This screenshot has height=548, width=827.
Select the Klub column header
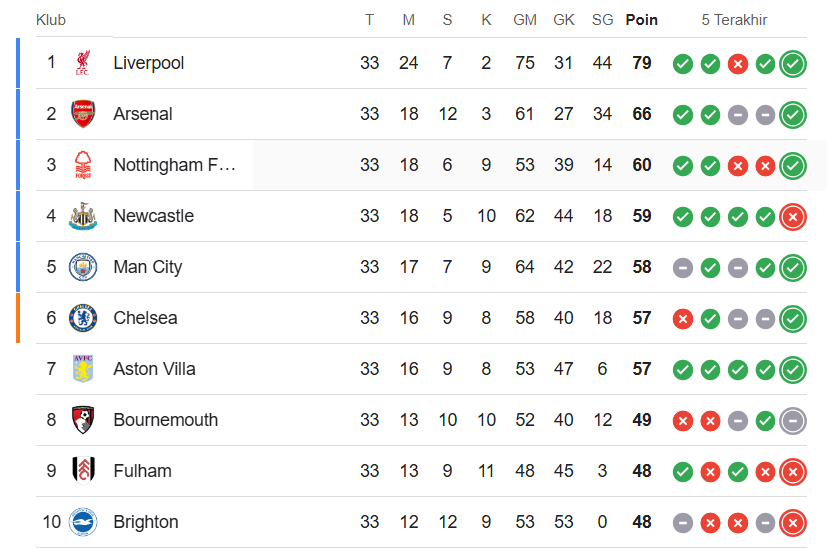pyautogui.click(x=51, y=20)
